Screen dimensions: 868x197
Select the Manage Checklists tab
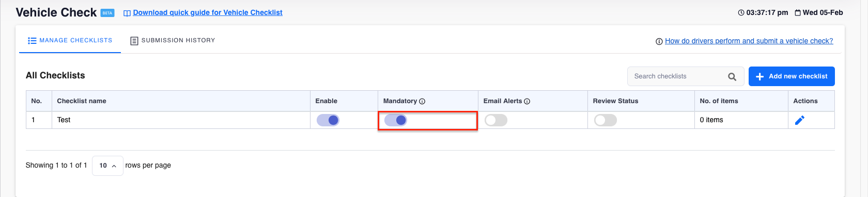(x=70, y=40)
